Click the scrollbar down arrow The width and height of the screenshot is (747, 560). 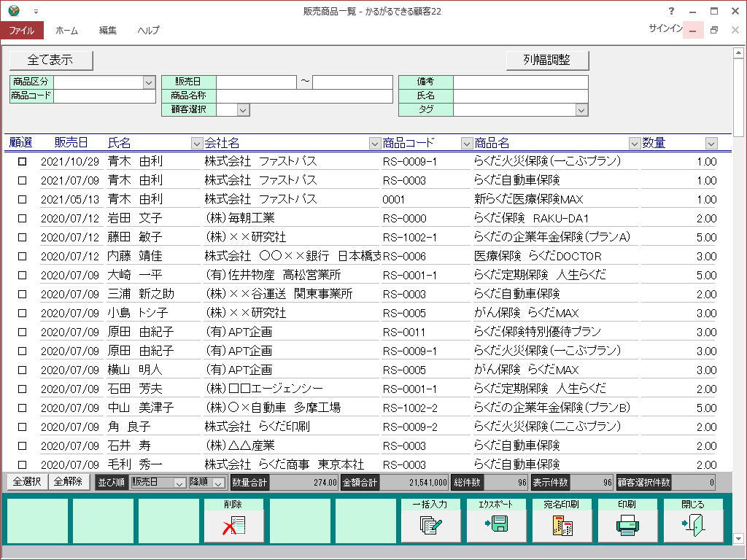click(x=738, y=539)
